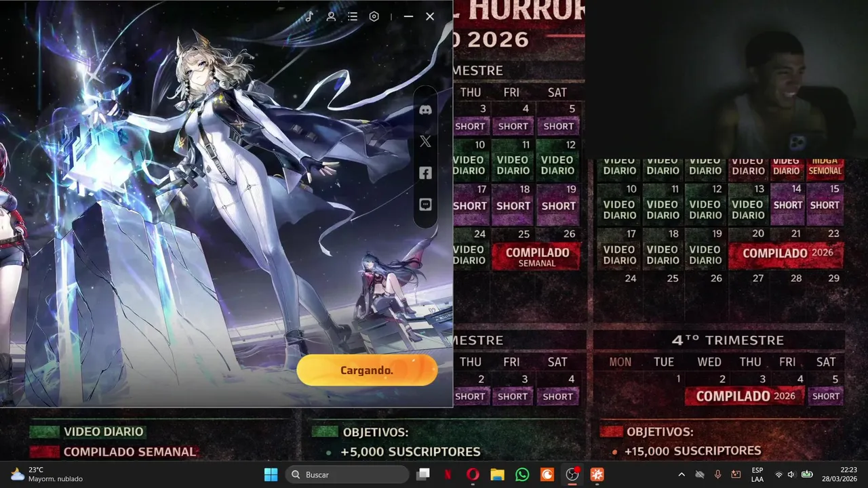Open the Facebook link in launcher sidebar

[425, 173]
